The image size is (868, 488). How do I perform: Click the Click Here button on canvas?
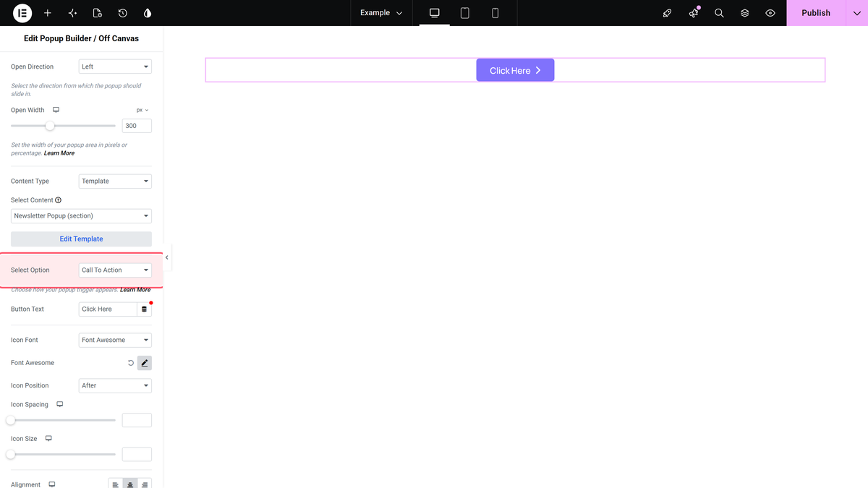515,70
